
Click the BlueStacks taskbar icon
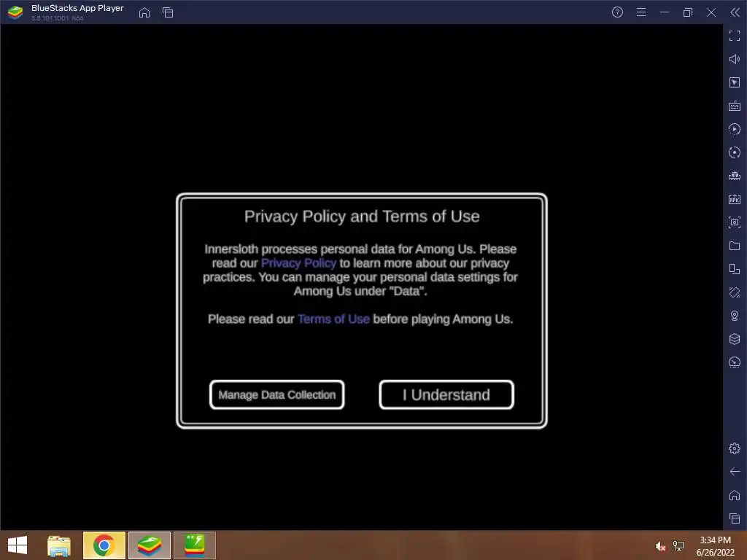(x=150, y=545)
